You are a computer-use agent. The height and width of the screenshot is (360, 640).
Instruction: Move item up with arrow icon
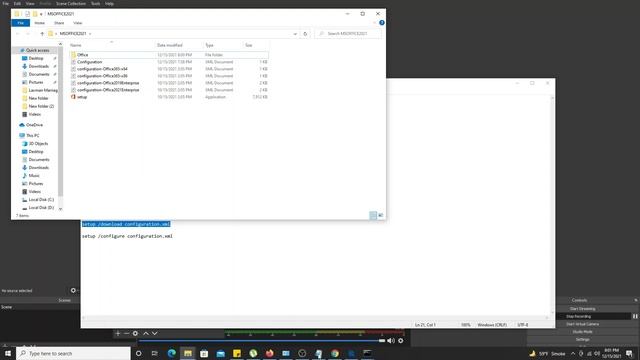pos(146,333)
